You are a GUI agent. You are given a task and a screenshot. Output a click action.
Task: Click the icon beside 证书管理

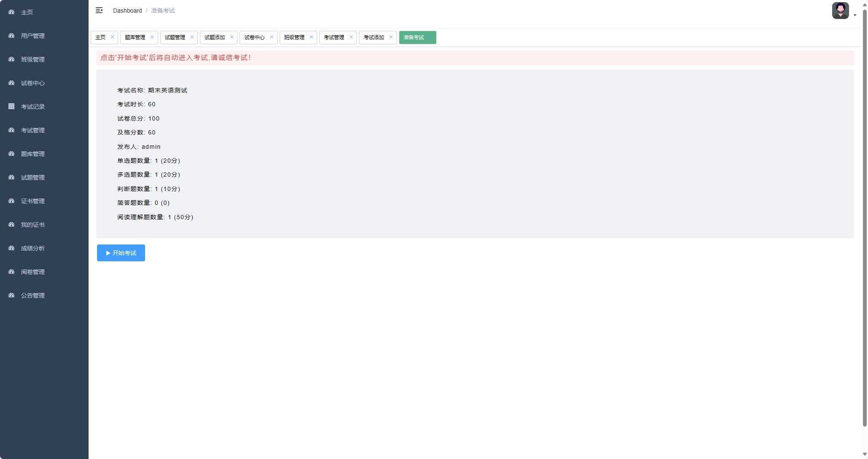click(11, 201)
